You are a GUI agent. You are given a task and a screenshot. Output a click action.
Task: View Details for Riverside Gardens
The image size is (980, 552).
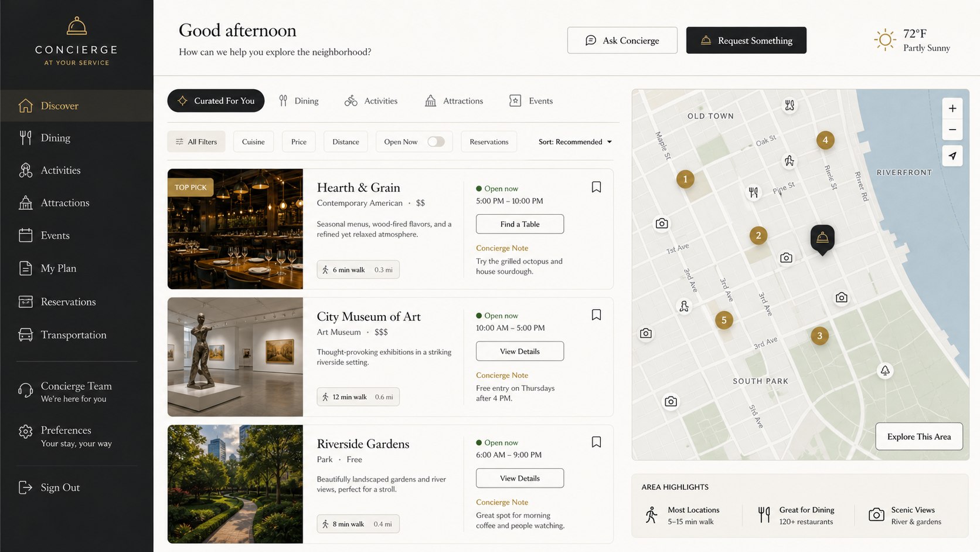[x=520, y=478]
